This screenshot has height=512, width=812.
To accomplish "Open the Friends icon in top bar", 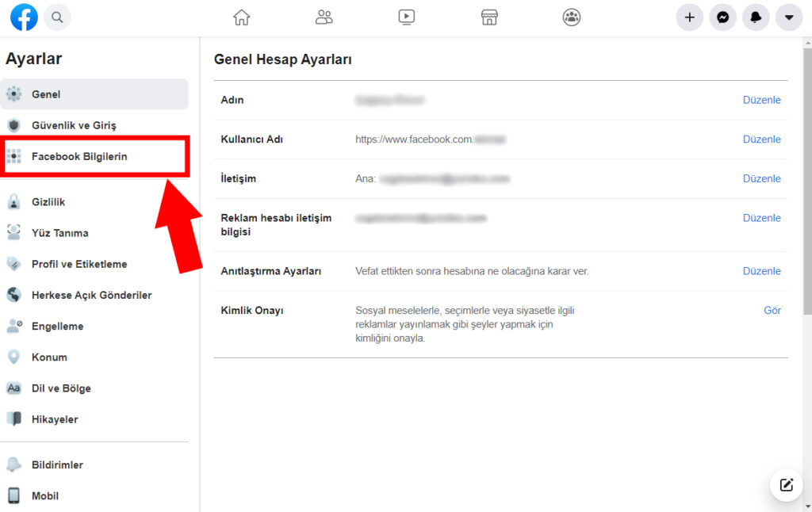I will click(x=324, y=17).
